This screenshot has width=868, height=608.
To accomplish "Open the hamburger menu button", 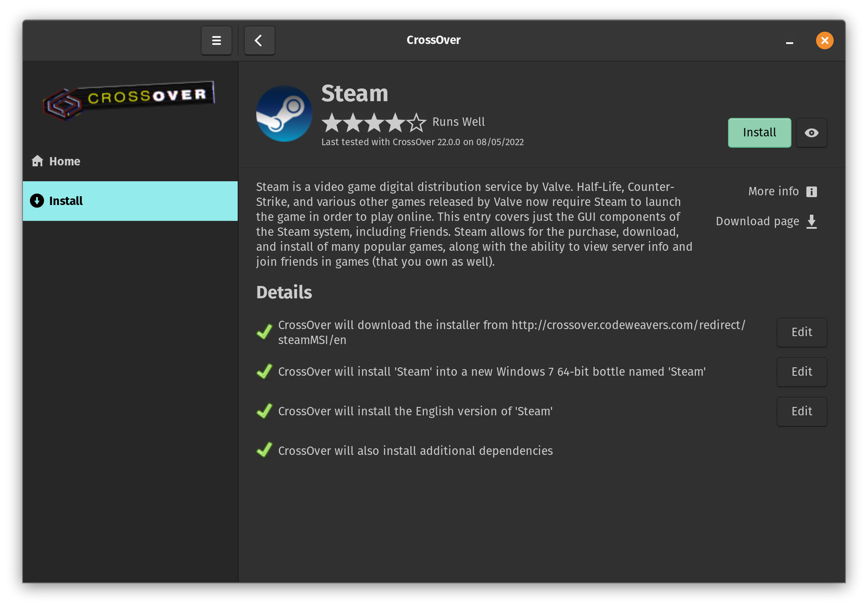I will click(x=216, y=40).
